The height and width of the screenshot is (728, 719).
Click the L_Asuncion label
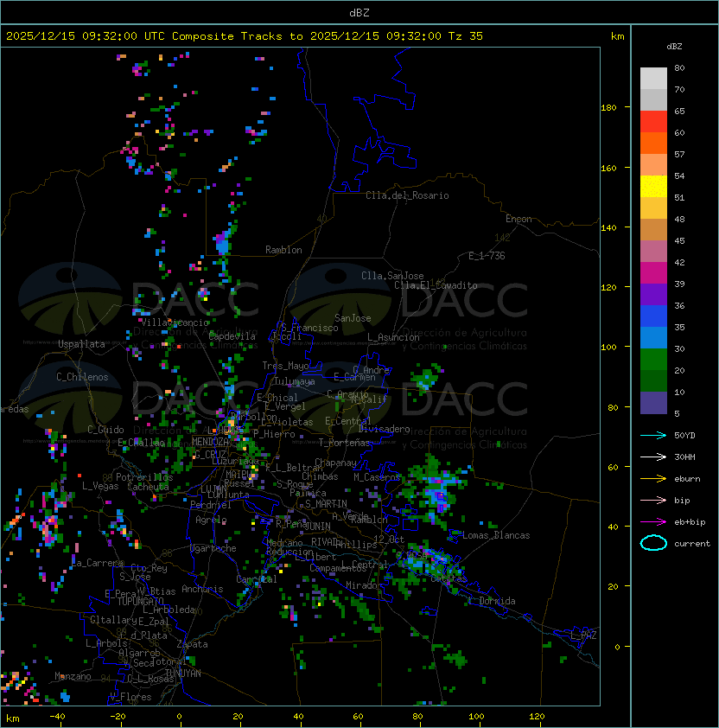[x=393, y=337]
